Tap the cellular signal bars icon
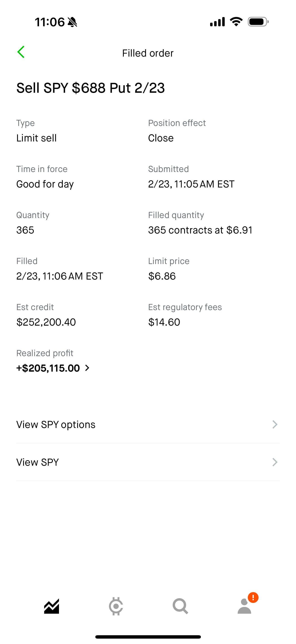 pyautogui.click(x=217, y=22)
